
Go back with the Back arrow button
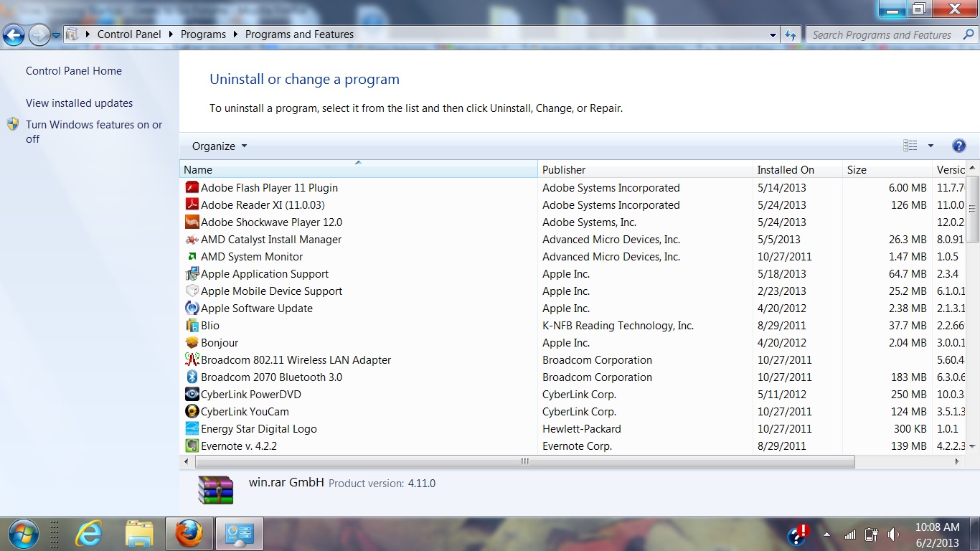pos(14,34)
